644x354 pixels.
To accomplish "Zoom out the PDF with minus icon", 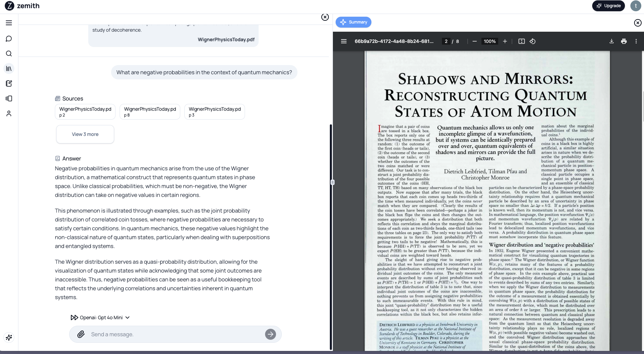I will coord(474,41).
